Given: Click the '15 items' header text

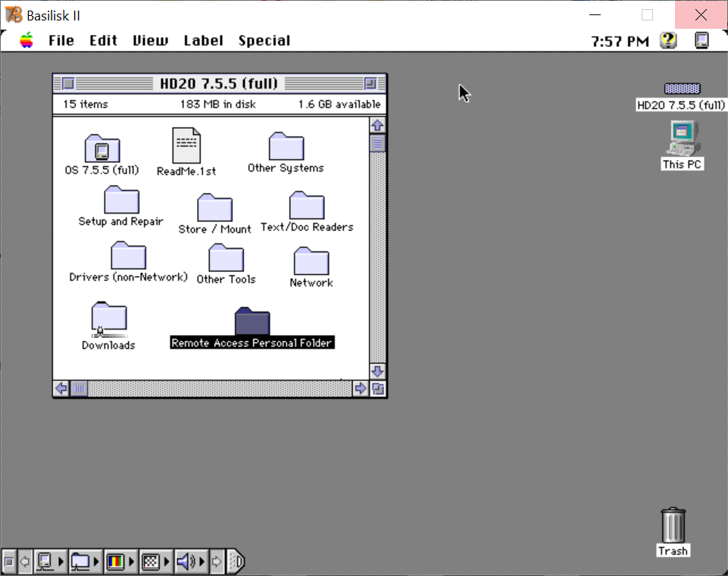Looking at the screenshot, I should click(x=86, y=104).
